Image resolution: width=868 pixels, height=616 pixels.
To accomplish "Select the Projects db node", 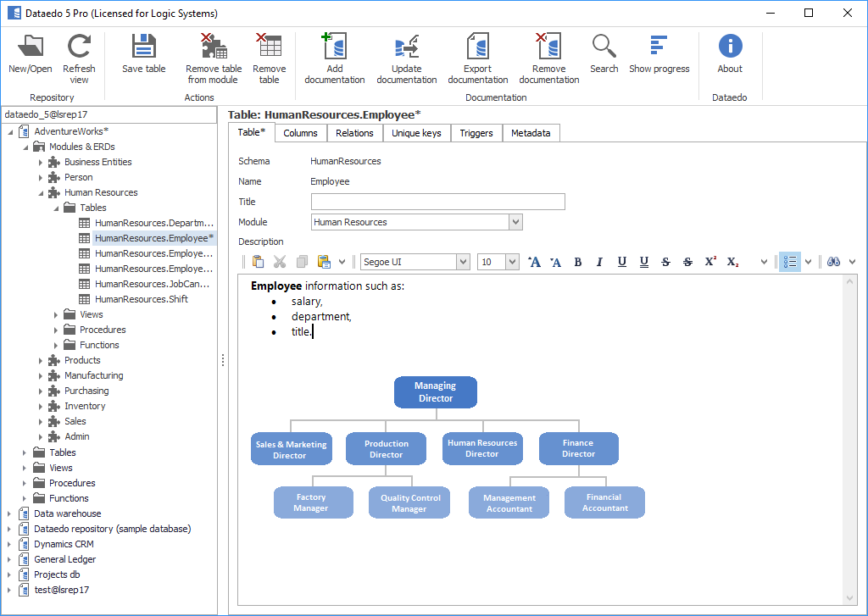I will click(x=57, y=574).
